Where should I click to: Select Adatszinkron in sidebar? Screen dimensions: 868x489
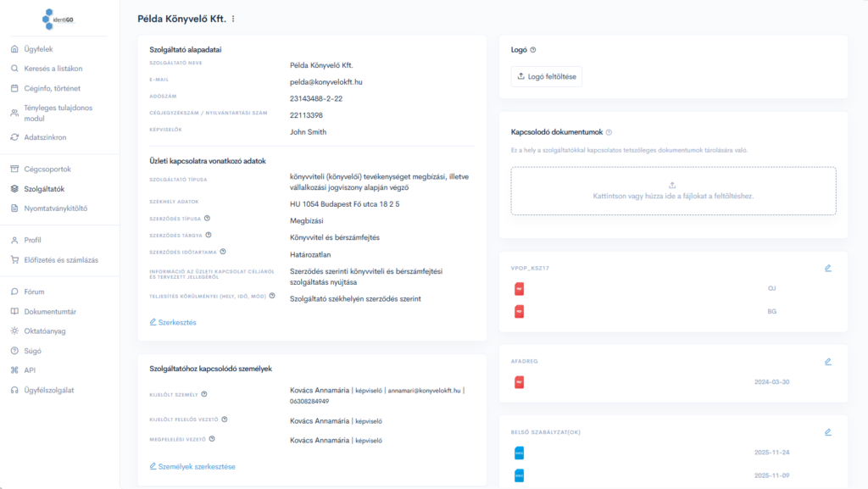click(x=45, y=137)
